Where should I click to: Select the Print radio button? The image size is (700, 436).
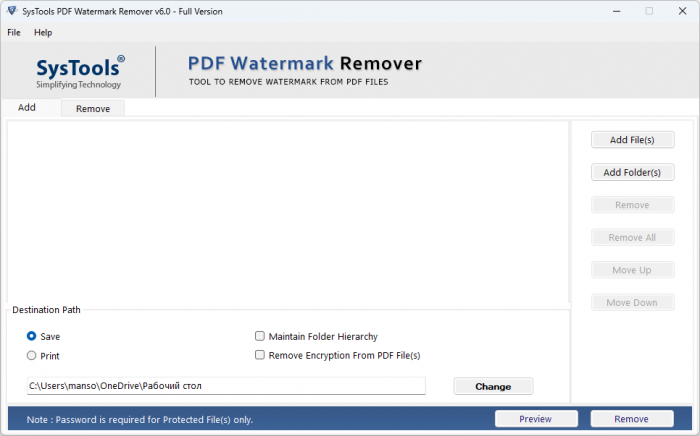(31, 356)
